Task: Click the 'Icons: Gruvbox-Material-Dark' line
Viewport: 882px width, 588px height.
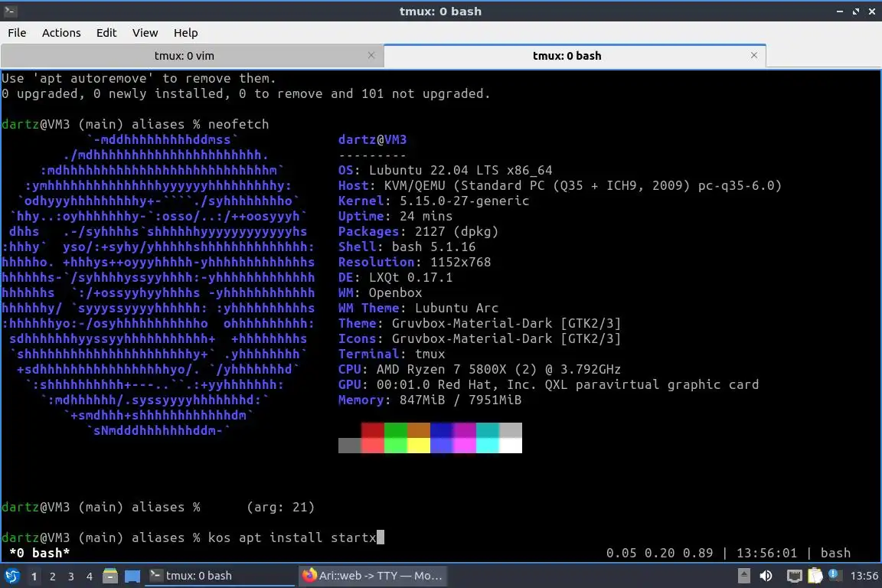Action: (x=479, y=338)
